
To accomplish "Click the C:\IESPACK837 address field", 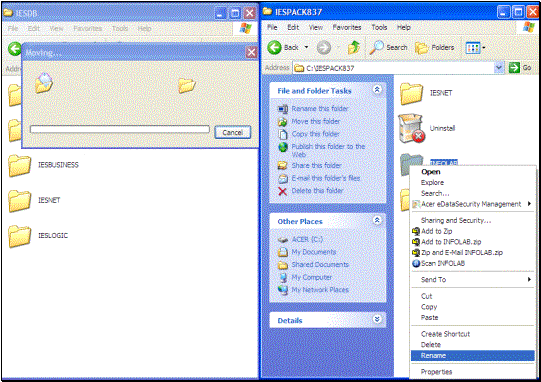I will [x=393, y=68].
